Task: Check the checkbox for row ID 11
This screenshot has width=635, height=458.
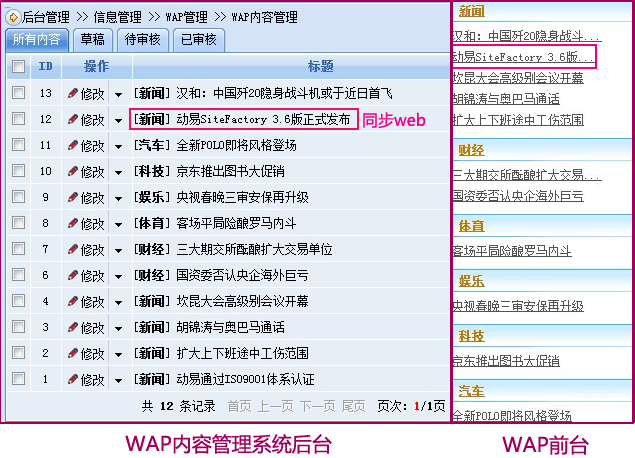Action: coord(18,145)
